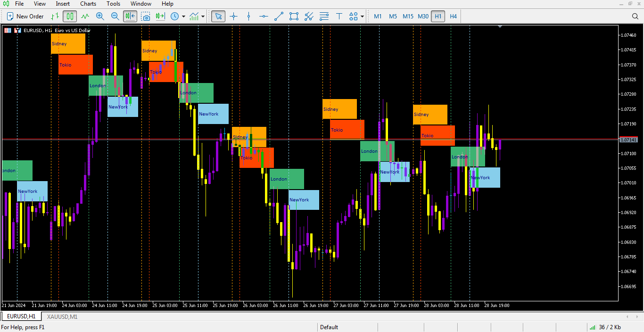
Task: Select the crosshair tool
Action: (x=233, y=17)
